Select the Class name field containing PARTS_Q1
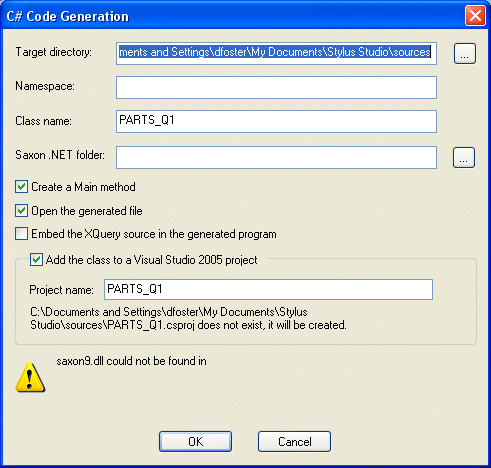The height and width of the screenshot is (468, 491). (x=276, y=121)
